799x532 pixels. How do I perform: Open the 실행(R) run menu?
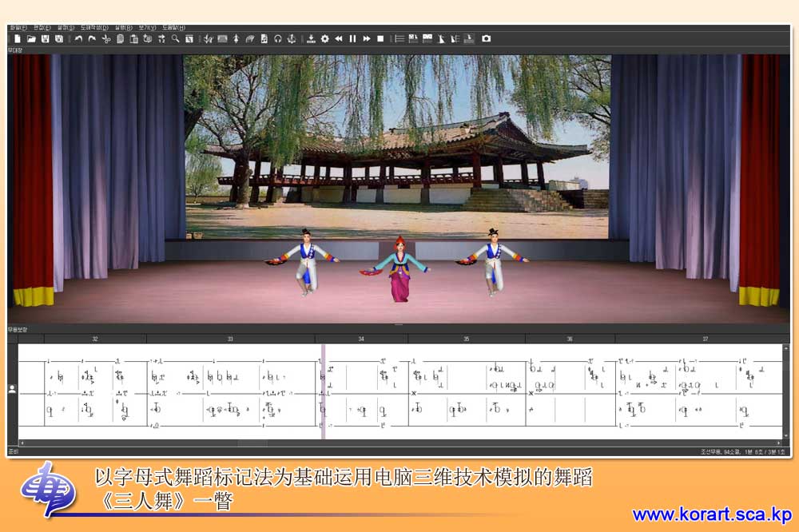123,27
